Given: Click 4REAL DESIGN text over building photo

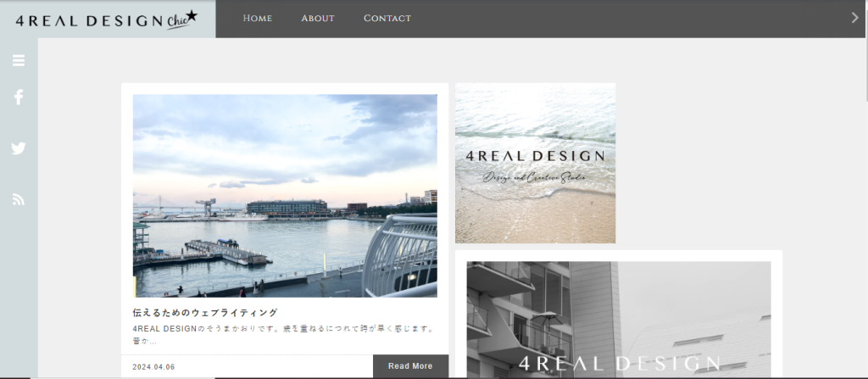Looking at the screenshot, I should pos(618,364).
